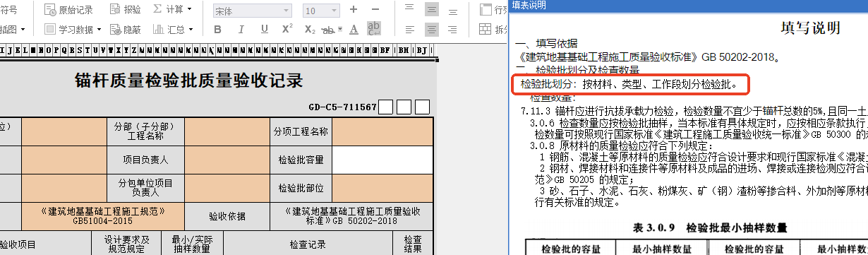This screenshot has height=255, width=868.
Task: Toggle italic formatting
Action: 241,30
